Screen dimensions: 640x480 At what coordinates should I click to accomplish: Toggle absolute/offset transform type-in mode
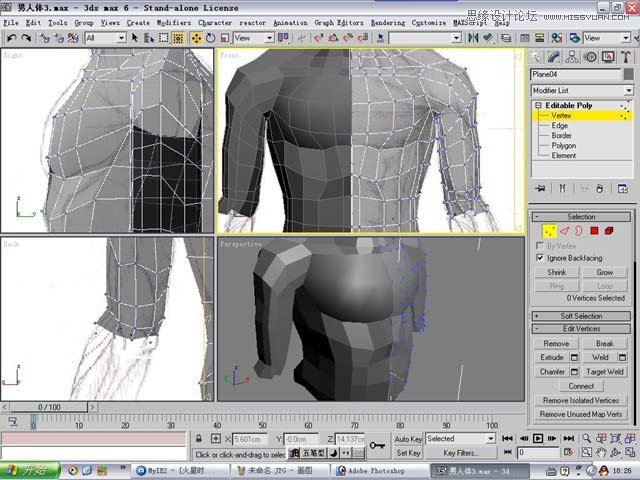point(216,439)
